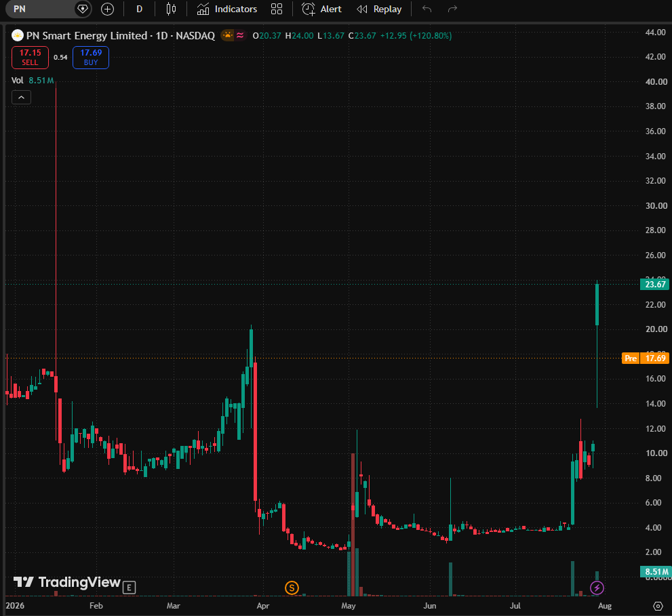Start bar Replay mode
672x616 pixels.
(x=379, y=9)
